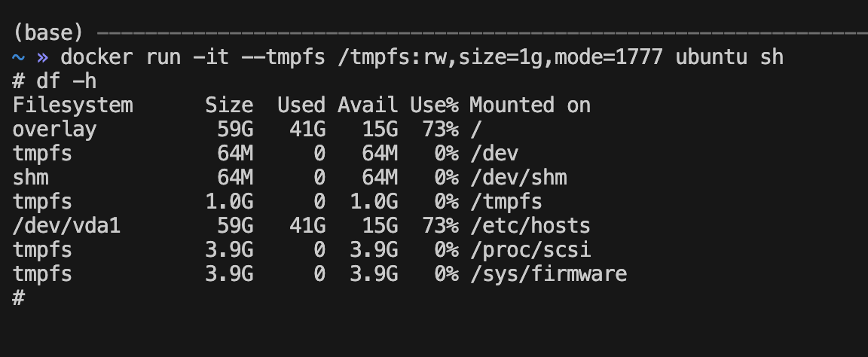868x357 pixels.
Task: Click the "df -h" command text
Action: 66,81
